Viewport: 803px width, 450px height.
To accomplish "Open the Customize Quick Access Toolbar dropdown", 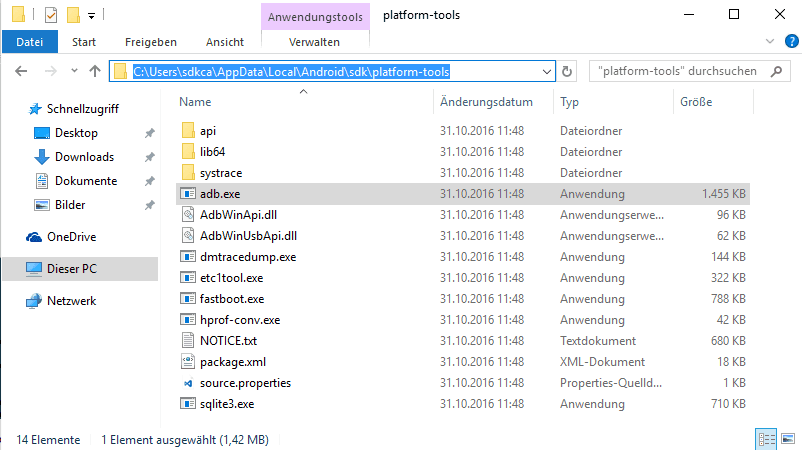I will coord(91,16).
